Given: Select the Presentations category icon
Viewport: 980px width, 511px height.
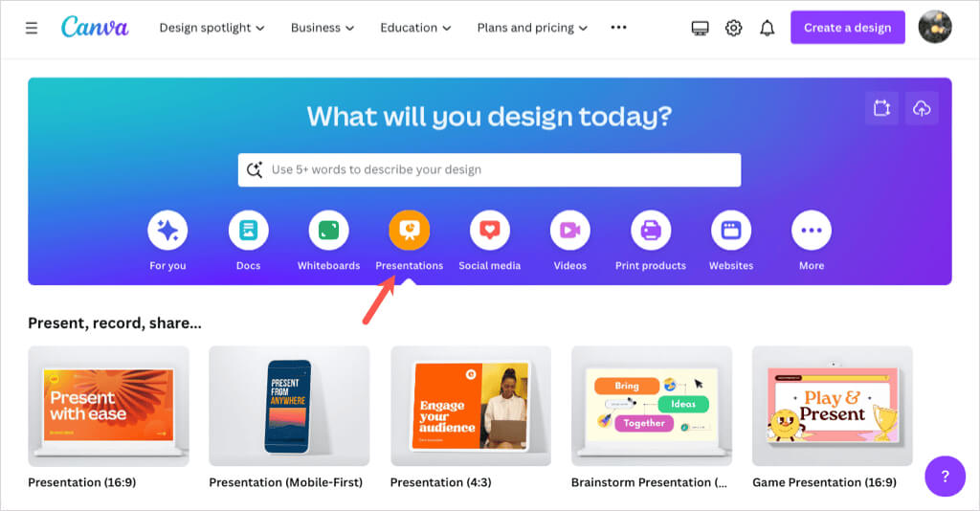Looking at the screenshot, I should click(x=410, y=230).
